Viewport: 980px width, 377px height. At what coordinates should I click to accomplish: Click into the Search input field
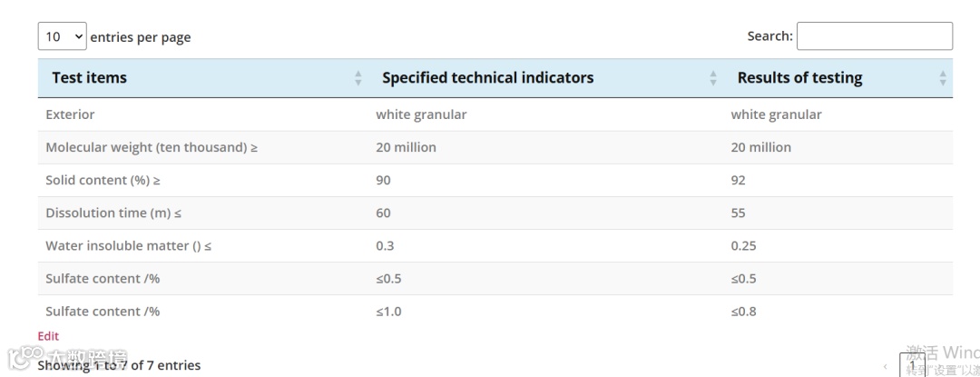coord(875,36)
